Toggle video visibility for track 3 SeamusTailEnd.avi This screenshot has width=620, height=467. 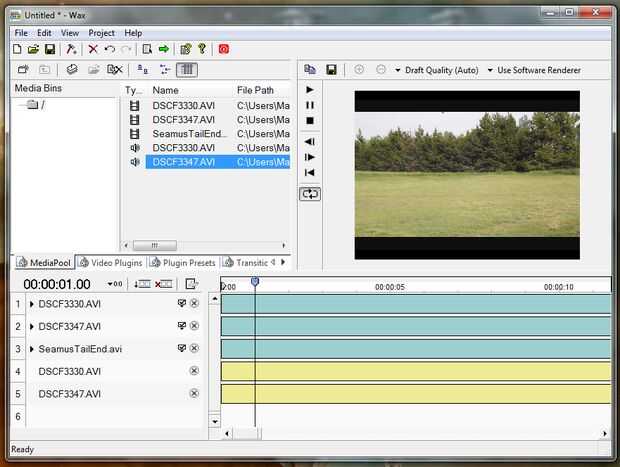tap(182, 348)
